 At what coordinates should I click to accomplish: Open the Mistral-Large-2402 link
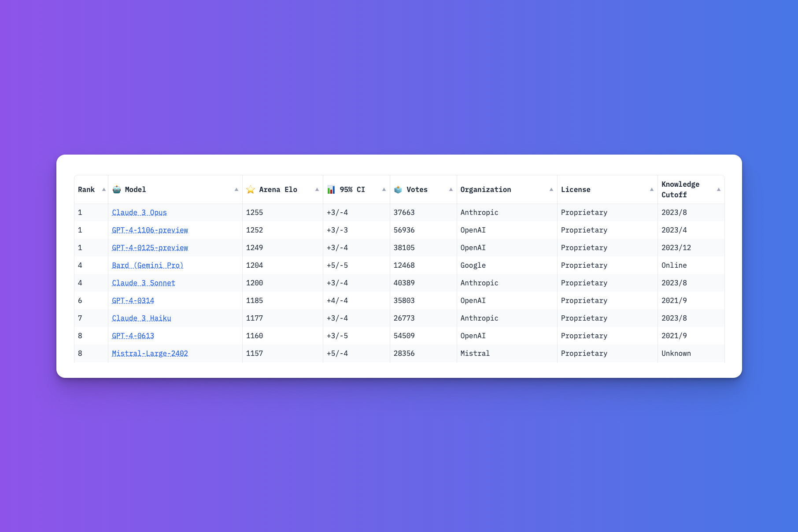tap(150, 353)
